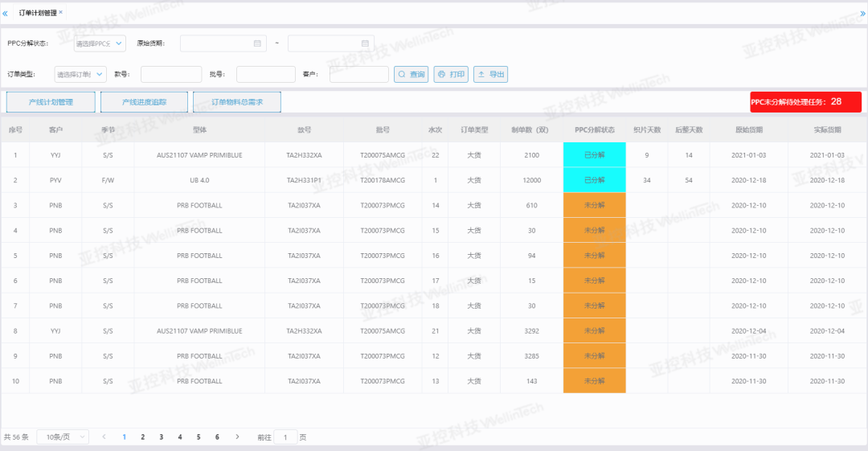Go to previous page arrow in pagination
The width and height of the screenshot is (868, 451).
[104, 437]
